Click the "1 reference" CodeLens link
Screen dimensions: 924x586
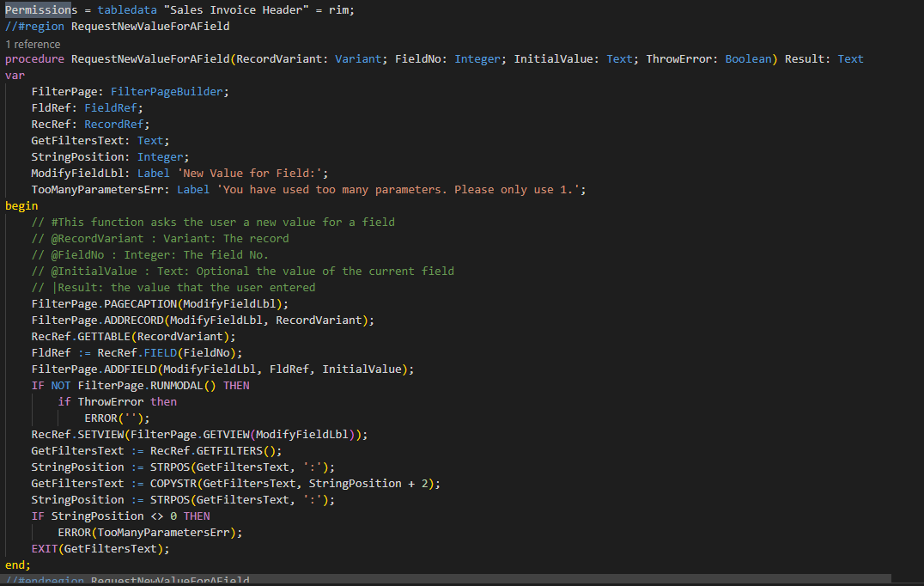click(30, 43)
